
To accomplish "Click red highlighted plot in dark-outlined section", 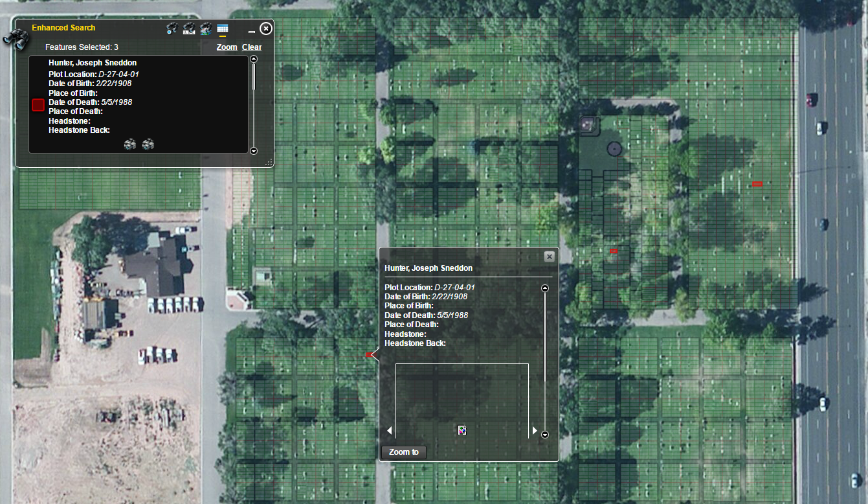I will [614, 251].
